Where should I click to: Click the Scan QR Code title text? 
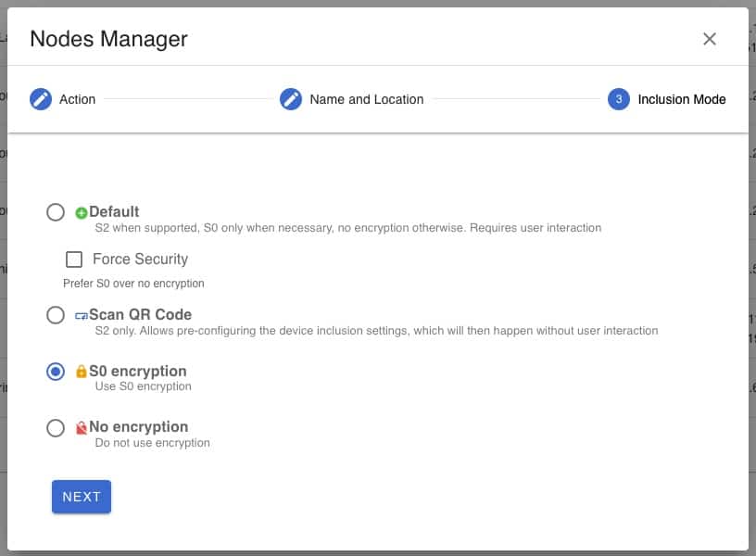pyautogui.click(x=140, y=314)
